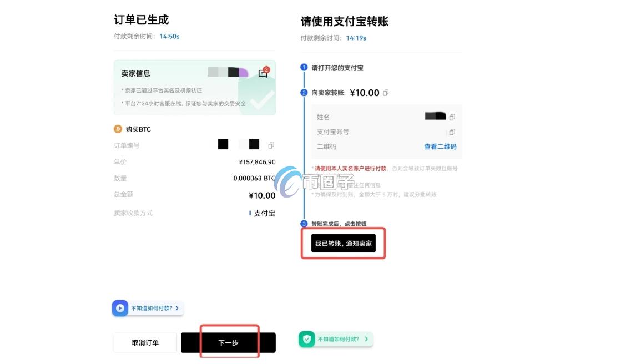Expand help via the chevron after 不知道如何付款

click(x=178, y=307)
